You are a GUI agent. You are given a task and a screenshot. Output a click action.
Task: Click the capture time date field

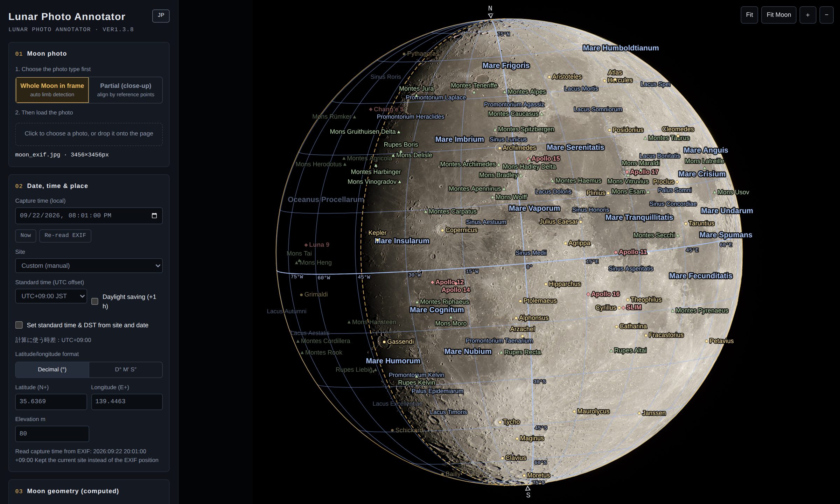tap(89, 216)
